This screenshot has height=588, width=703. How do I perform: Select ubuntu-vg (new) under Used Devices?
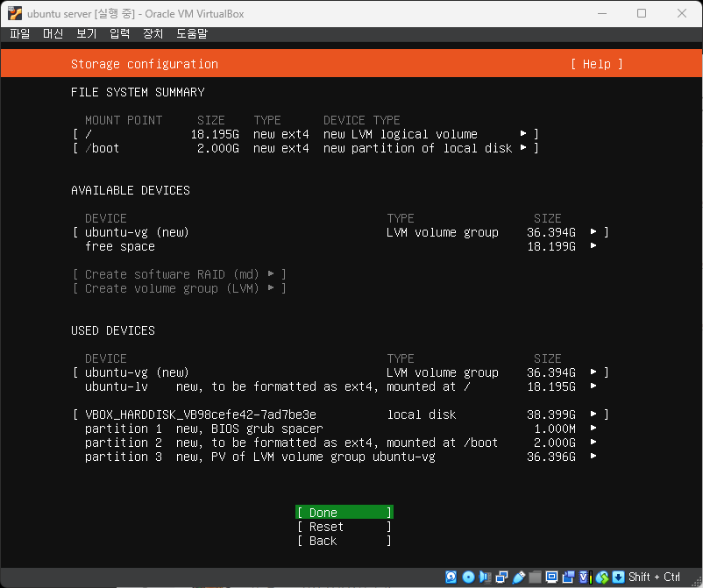(341, 372)
